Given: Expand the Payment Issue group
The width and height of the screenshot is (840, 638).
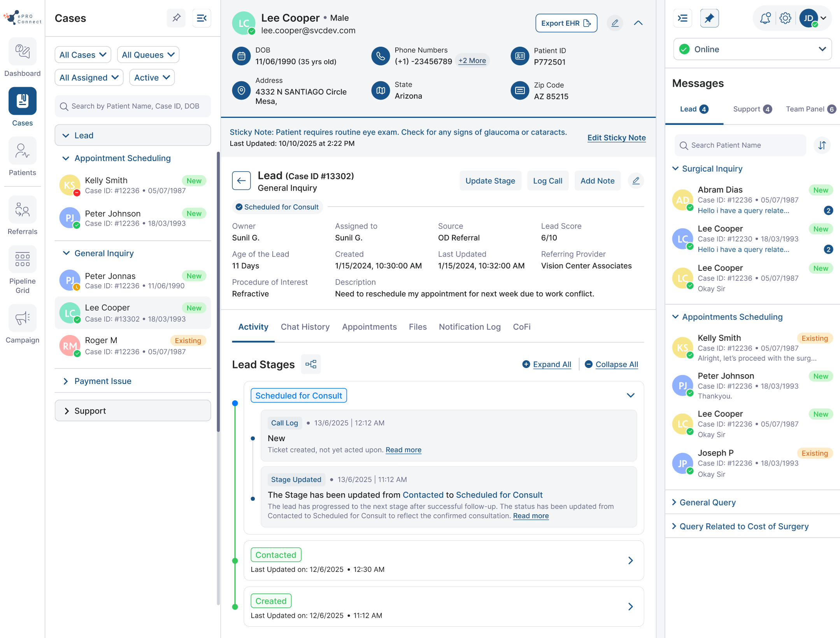Looking at the screenshot, I should 103,381.
